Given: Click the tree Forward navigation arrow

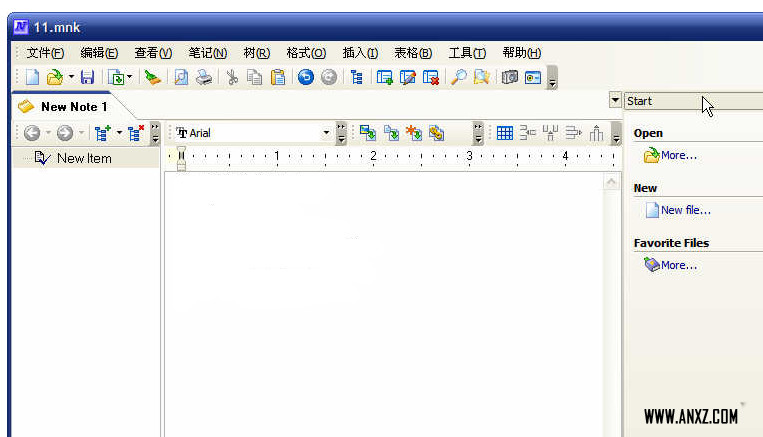Looking at the screenshot, I should click(x=65, y=133).
